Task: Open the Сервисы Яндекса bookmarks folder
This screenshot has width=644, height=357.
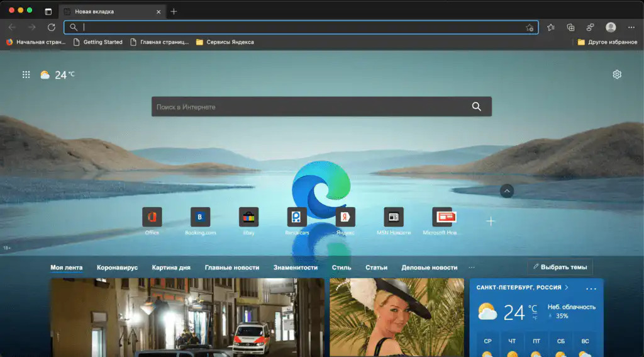Action: point(225,42)
